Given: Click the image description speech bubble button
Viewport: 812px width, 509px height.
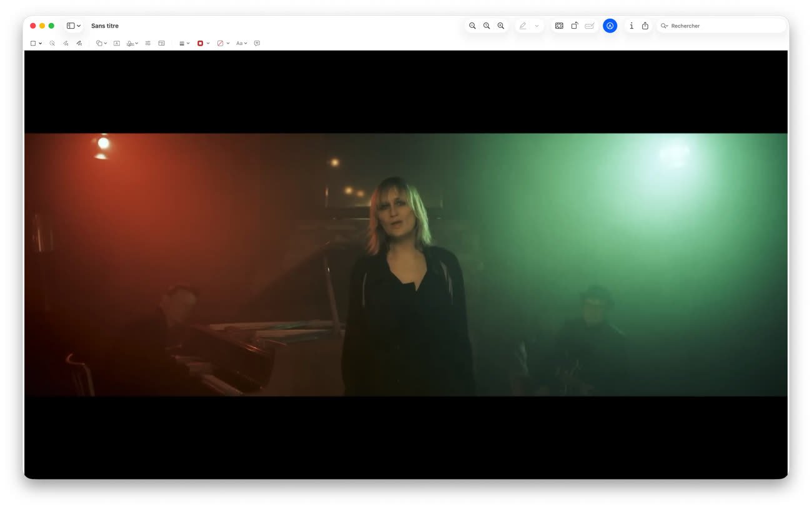Looking at the screenshot, I should (x=257, y=43).
